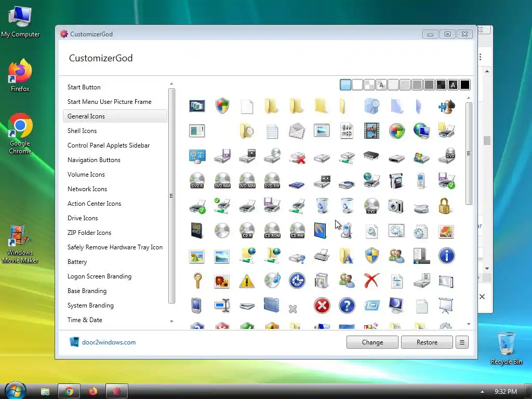Choose the camcorder icon

point(396,181)
